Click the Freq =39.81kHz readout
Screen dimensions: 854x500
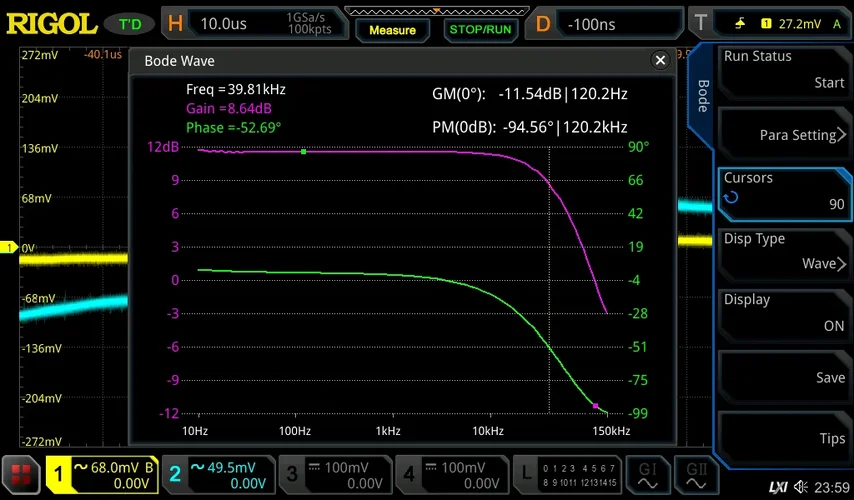pos(236,89)
